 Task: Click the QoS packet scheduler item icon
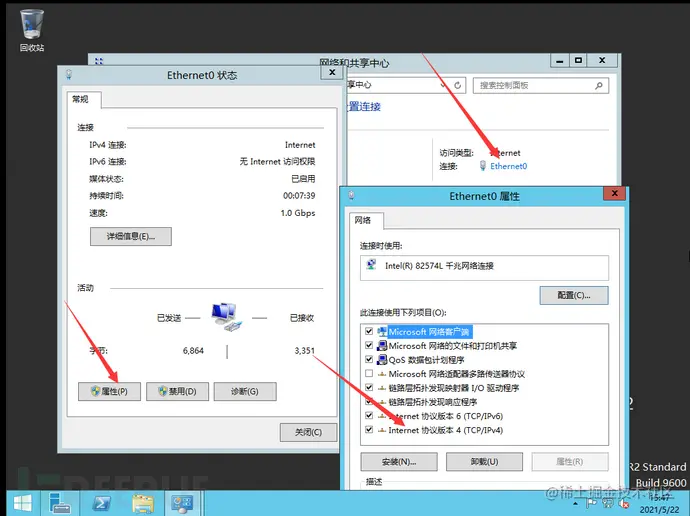[x=382, y=360]
